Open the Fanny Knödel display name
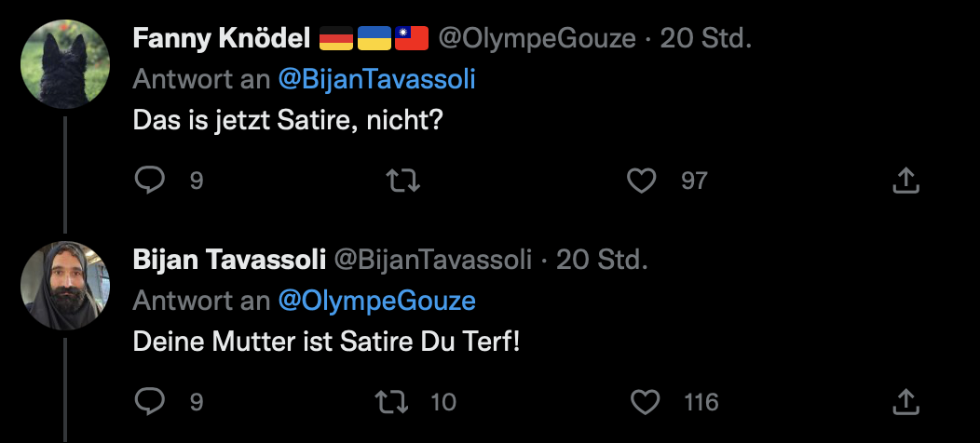Viewport: 980px width, 443px height. pyautogui.click(x=221, y=38)
